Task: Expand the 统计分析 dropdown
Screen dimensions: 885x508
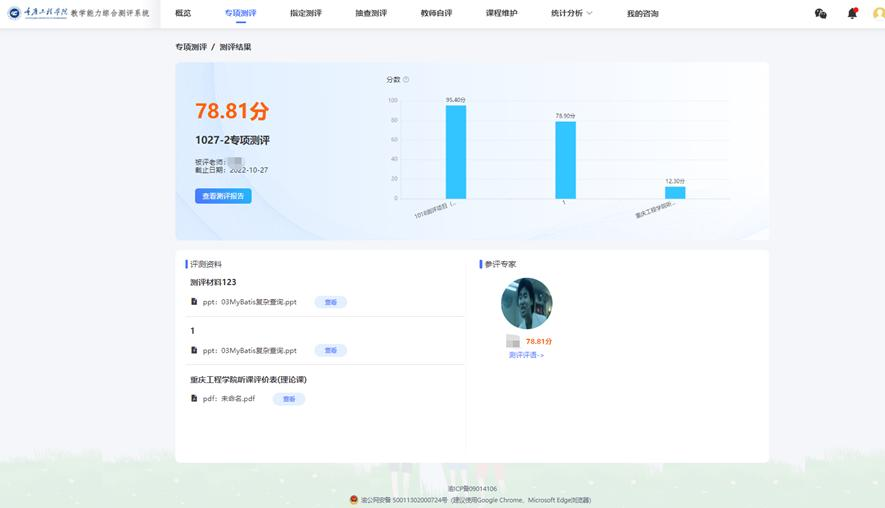Action: click(x=571, y=13)
